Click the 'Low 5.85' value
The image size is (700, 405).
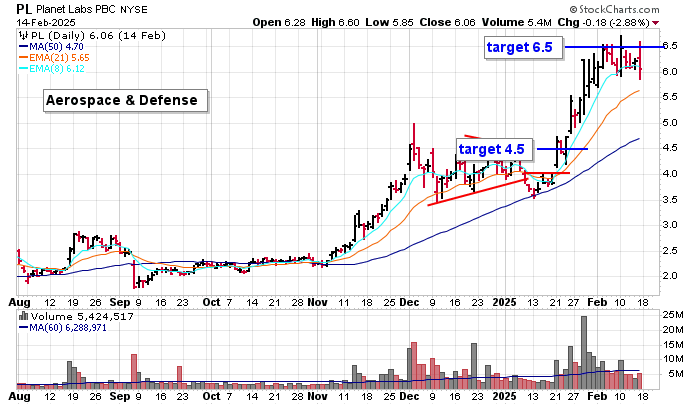[x=389, y=22]
